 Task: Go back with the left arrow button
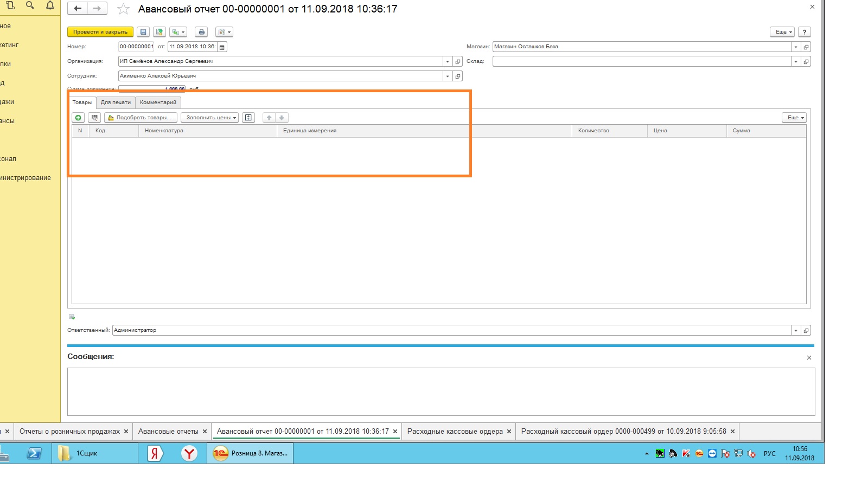[78, 9]
